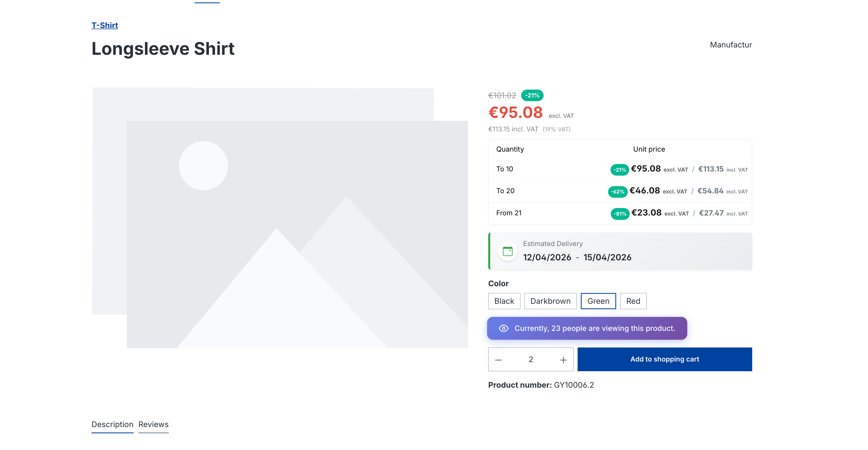Click the calendar icon in Estimated Delivery

point(507,251)
